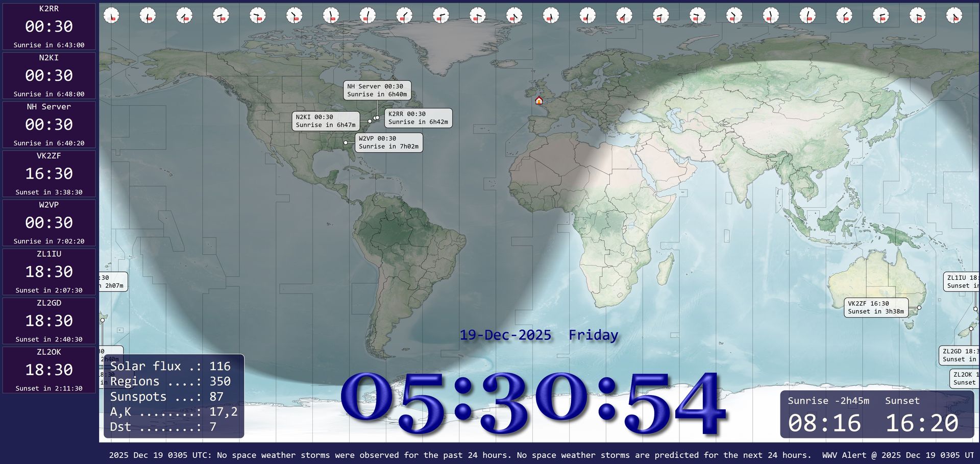
Task: Click the Regions value 350
Action: tap(220, 382)
